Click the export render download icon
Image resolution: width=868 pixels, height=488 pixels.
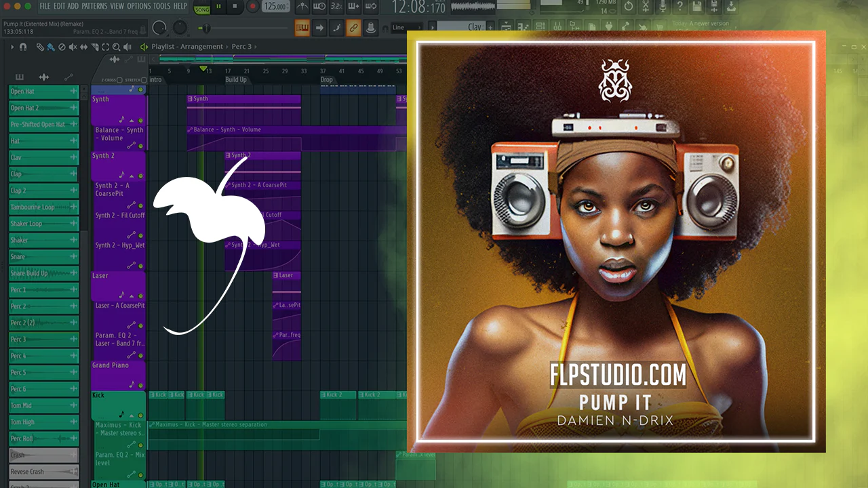pos(731,7)
